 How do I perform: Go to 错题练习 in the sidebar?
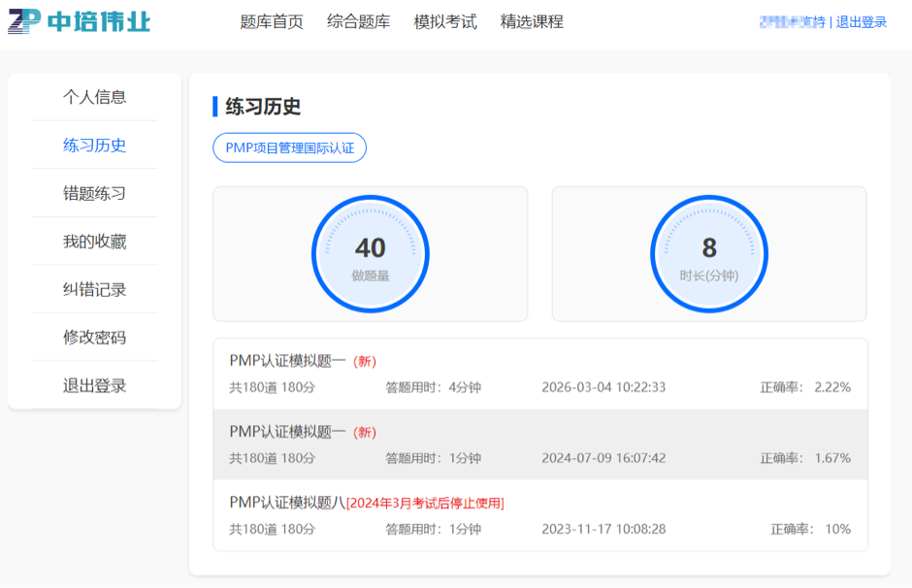click(94, 193)
